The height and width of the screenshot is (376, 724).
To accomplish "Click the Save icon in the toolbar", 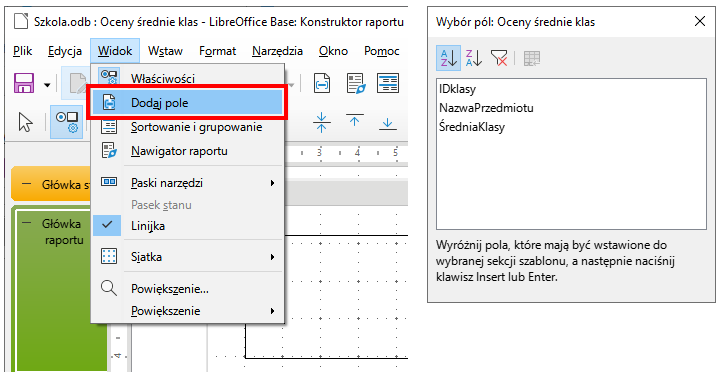I will (x=24, y=84).
